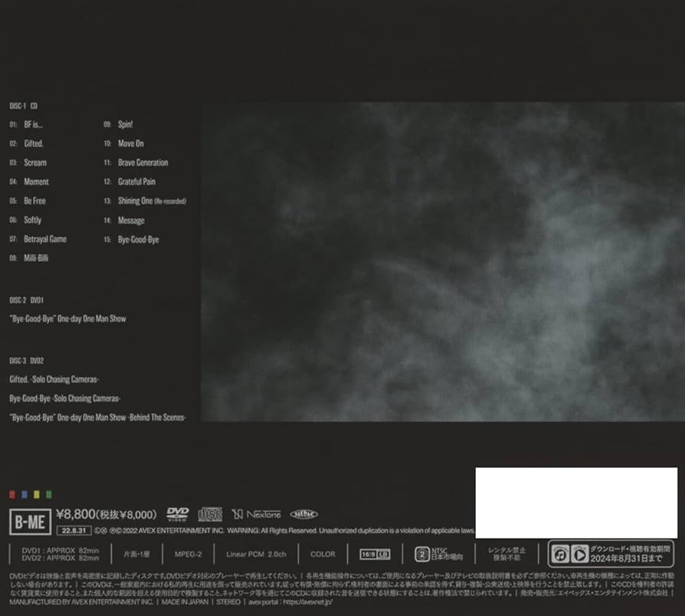This screenshot has width=685, height=616.
Task: Select track 01 BF is...
Action: pyautogui.click(x=25, y=123)
